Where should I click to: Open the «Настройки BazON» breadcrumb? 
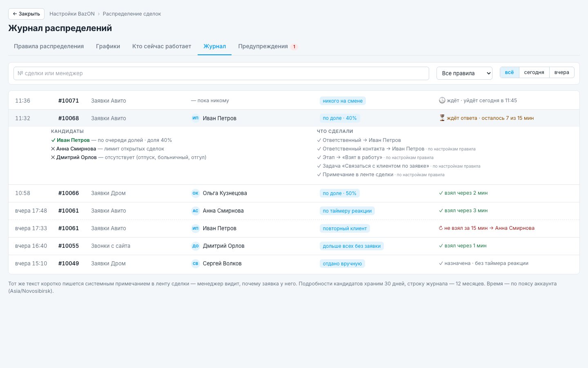click(x=72, y=14)
